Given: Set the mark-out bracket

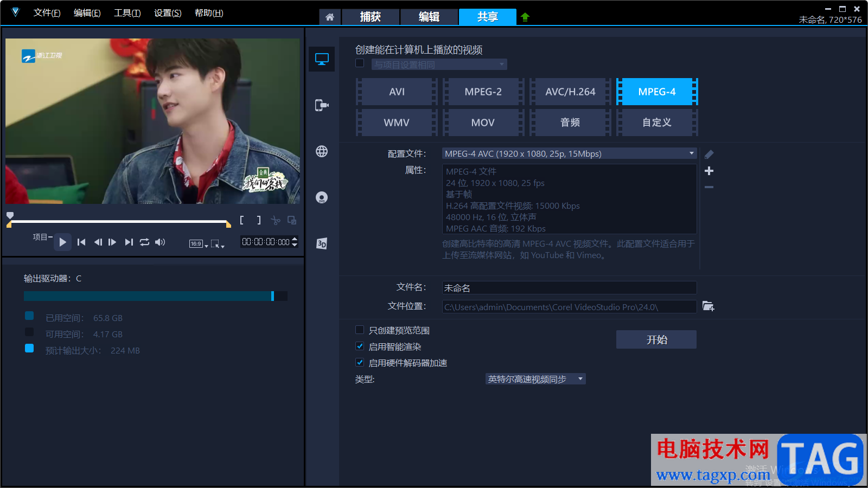Looking at the screenshot, I should (259, 220).
